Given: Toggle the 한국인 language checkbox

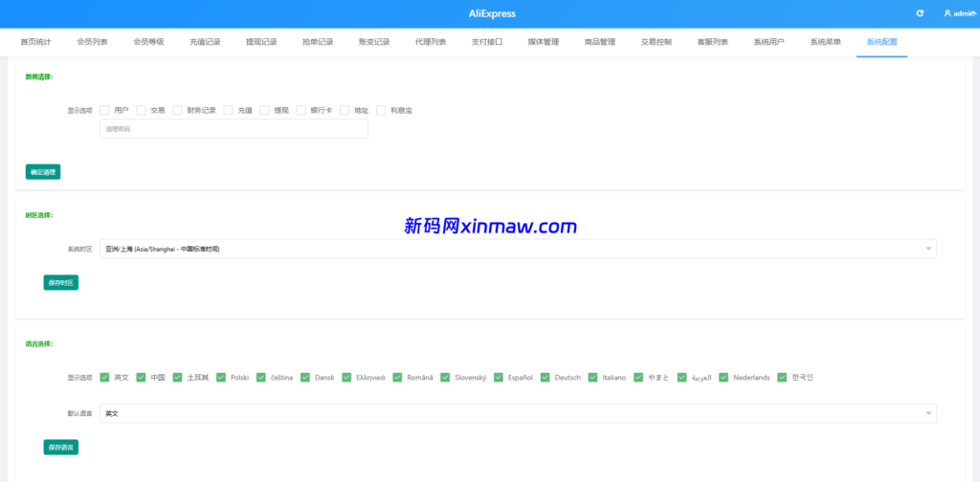Looking at the screenshot, I should pyautogui.click(x=782, y=377).
